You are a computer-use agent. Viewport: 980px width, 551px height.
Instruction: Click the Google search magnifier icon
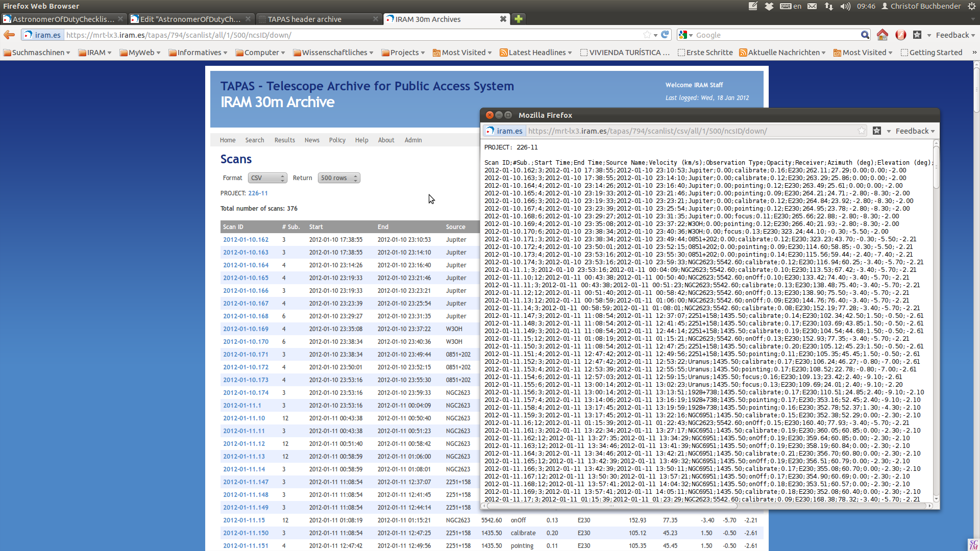pyautogui.click(x=865, y=35)
